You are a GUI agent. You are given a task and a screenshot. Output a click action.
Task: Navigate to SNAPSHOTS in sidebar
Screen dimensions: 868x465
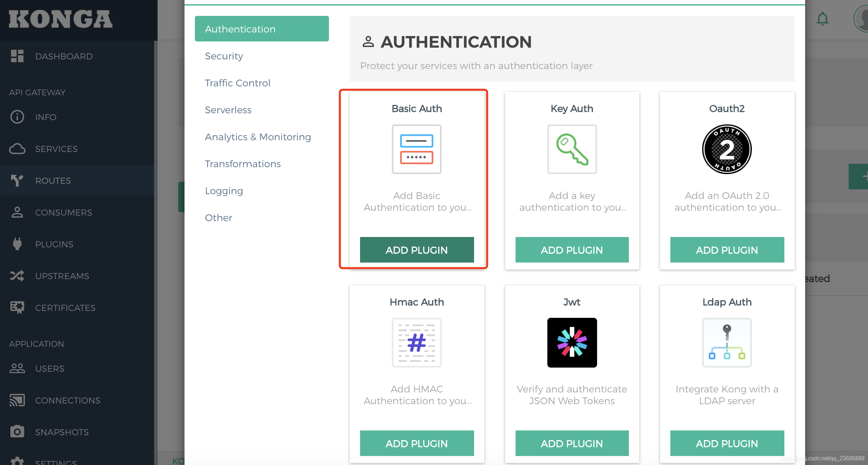click(77, 432)
